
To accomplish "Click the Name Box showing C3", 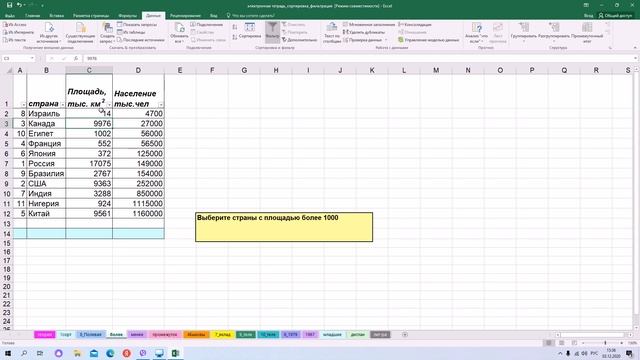I will 19,58.
